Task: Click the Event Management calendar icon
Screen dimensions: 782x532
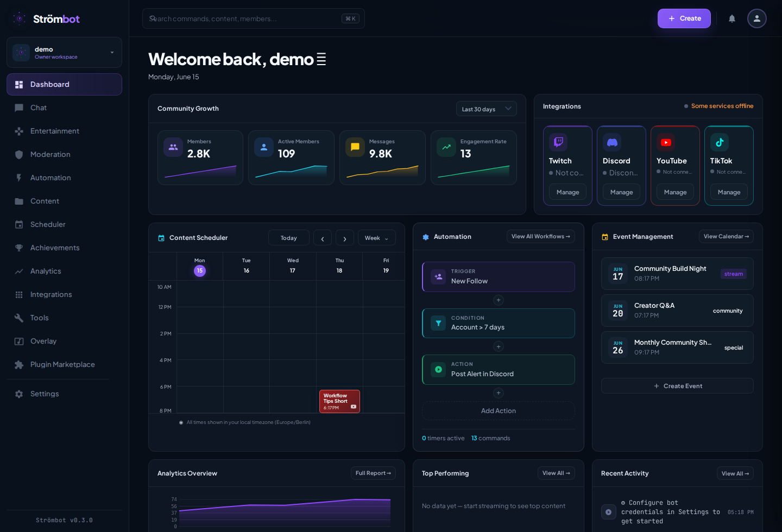Action: (605, 237)
